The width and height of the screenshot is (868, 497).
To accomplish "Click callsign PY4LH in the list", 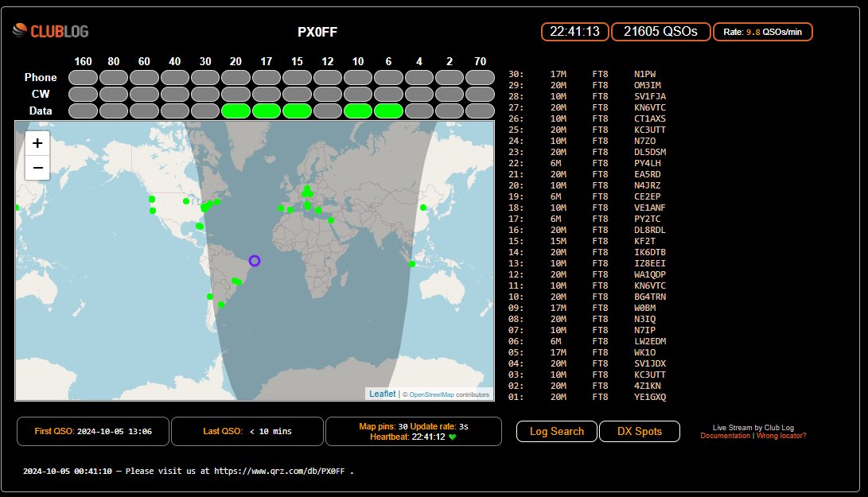I will tap(648, 163).
